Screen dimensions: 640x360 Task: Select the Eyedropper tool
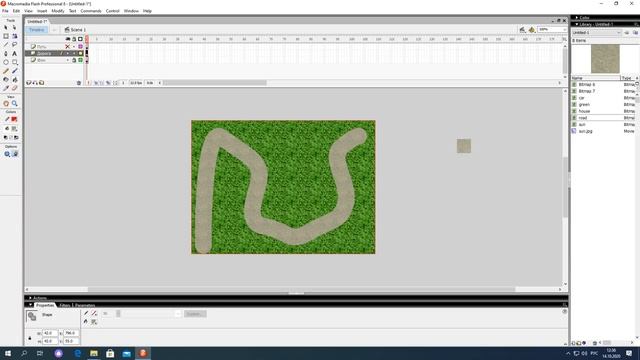6,88
